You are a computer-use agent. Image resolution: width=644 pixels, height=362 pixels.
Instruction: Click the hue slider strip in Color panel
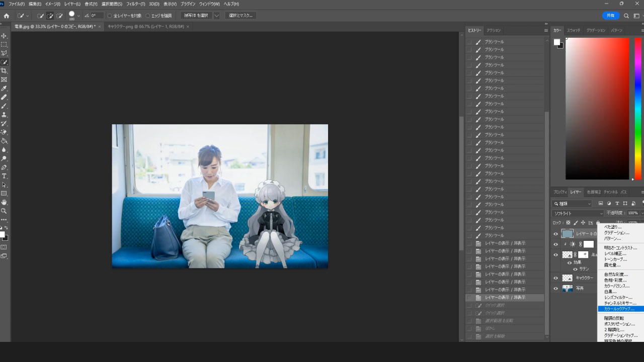pos(638,109)
